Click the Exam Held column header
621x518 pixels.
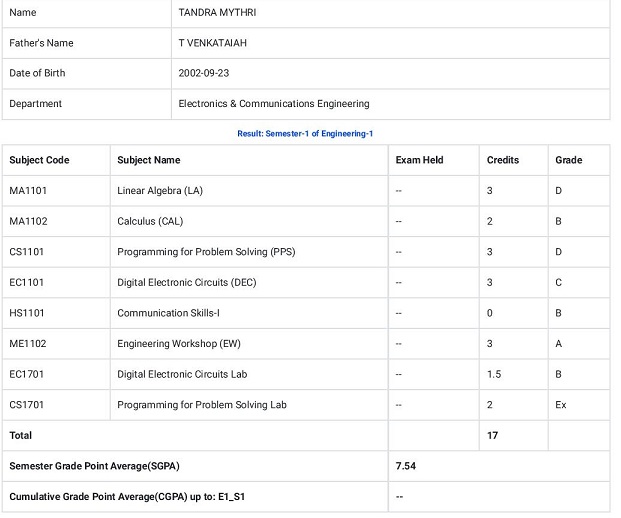click(419, 160)
